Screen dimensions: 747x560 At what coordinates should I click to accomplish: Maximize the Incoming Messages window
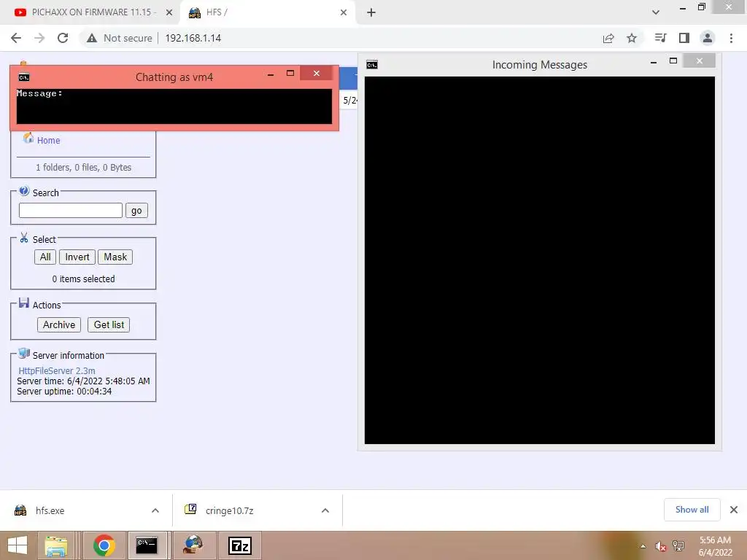tap(673, 61)
